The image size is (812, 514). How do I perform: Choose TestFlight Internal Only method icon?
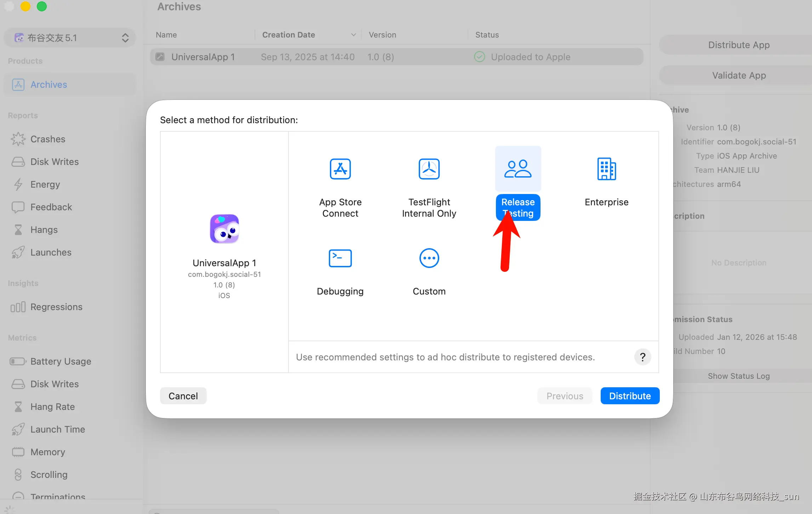pyautogui.click(x=429, y=169)
